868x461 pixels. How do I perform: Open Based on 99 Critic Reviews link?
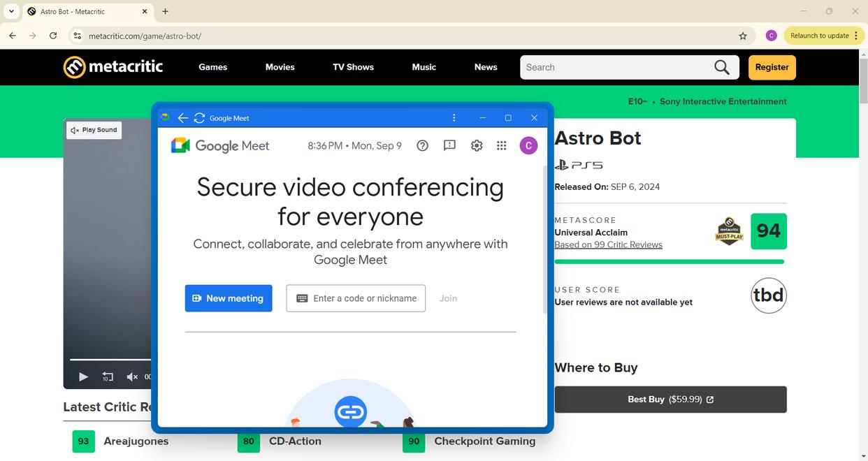click(608, 244)
